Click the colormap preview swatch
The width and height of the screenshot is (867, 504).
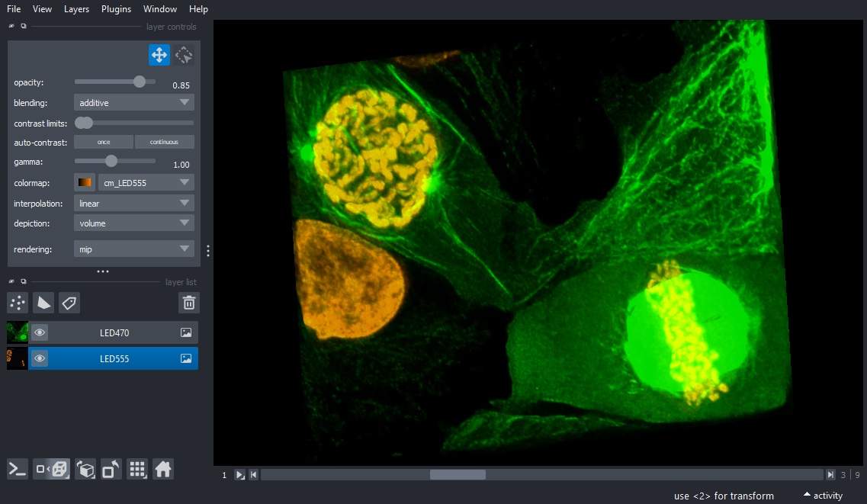coord(85,182)
